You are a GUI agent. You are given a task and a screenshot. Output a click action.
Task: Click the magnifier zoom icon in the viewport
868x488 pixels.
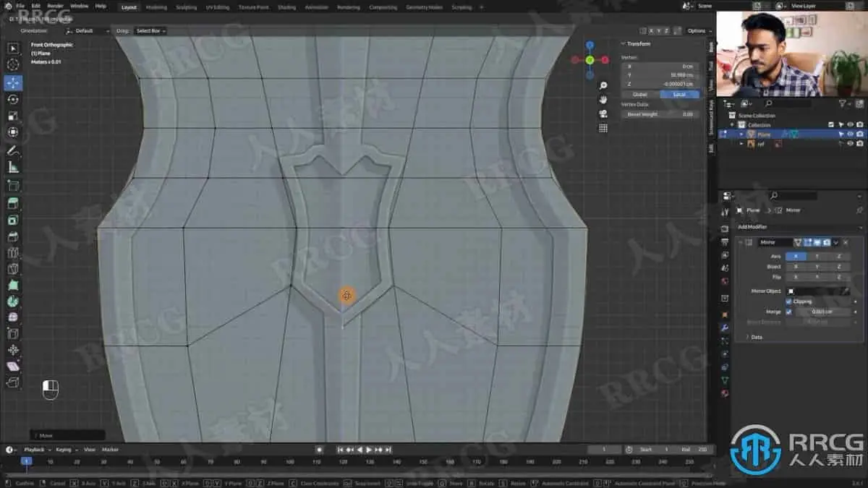click(x=603, y=85)
